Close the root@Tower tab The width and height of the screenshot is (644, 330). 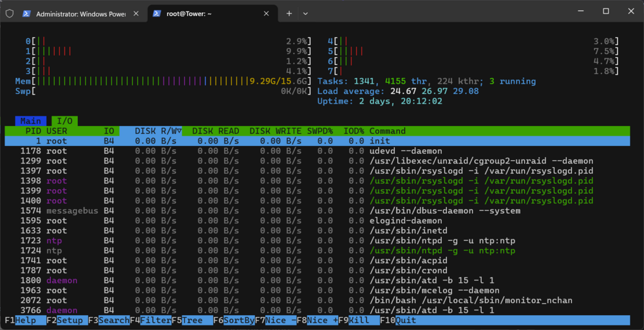(266, 14)
